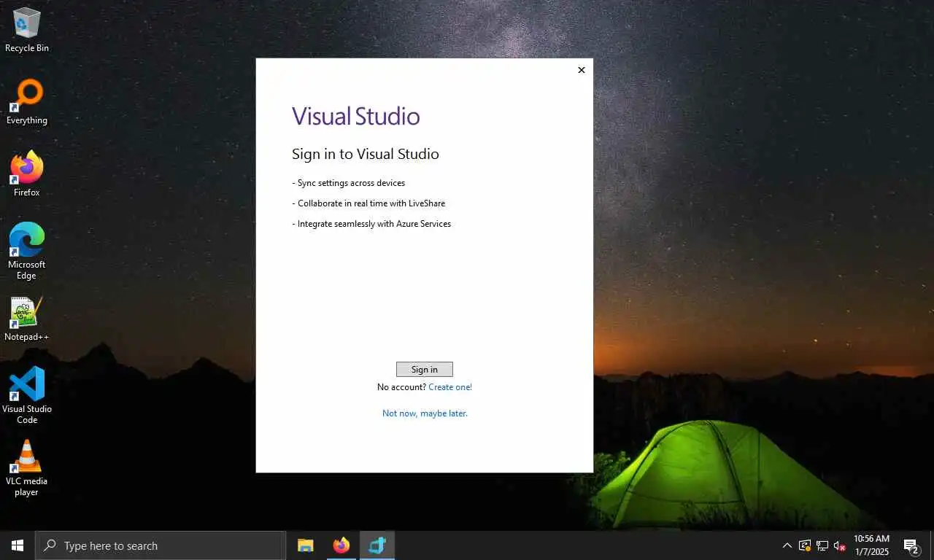This screenshot has width=934, height=560.
Task: Click the Collaborate in real time with LiveShare line
Action: [x=368, y=203]
